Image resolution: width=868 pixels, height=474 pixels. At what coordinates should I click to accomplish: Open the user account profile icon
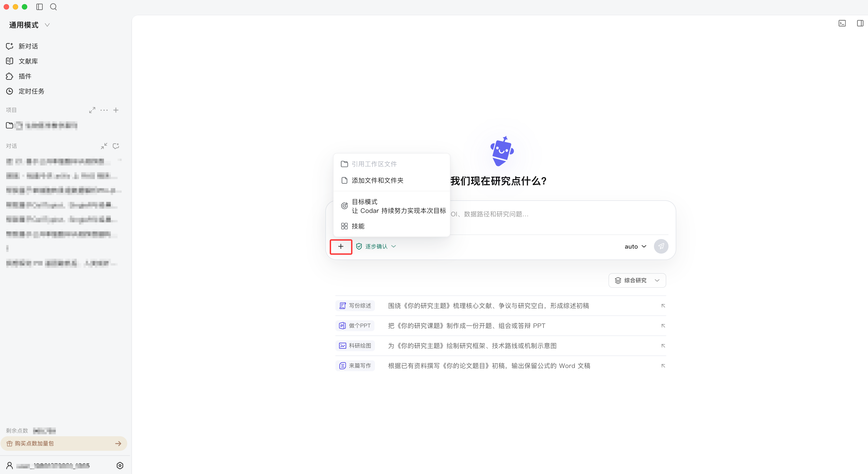(x=10, y=466)
